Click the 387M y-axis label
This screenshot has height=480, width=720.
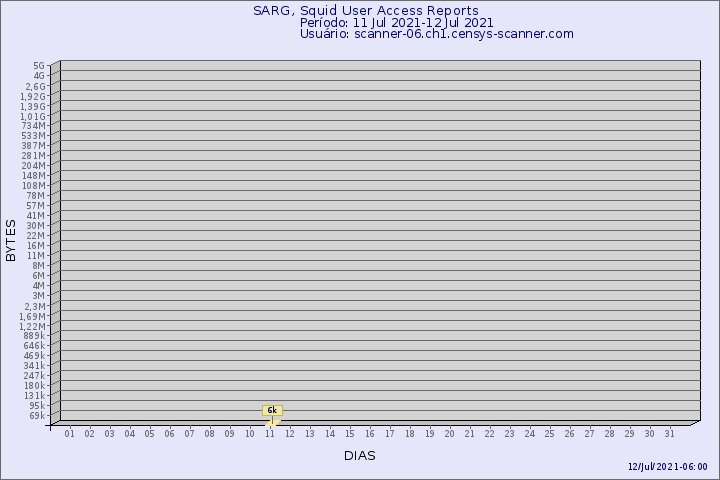pyautogui.click(x=34, y=146)
